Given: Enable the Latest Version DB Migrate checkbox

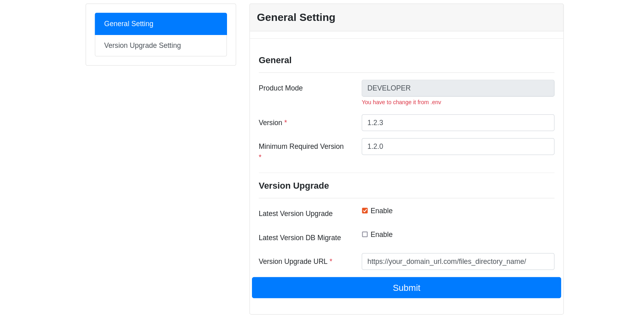Looking at the screenshot, I should 365,235.
